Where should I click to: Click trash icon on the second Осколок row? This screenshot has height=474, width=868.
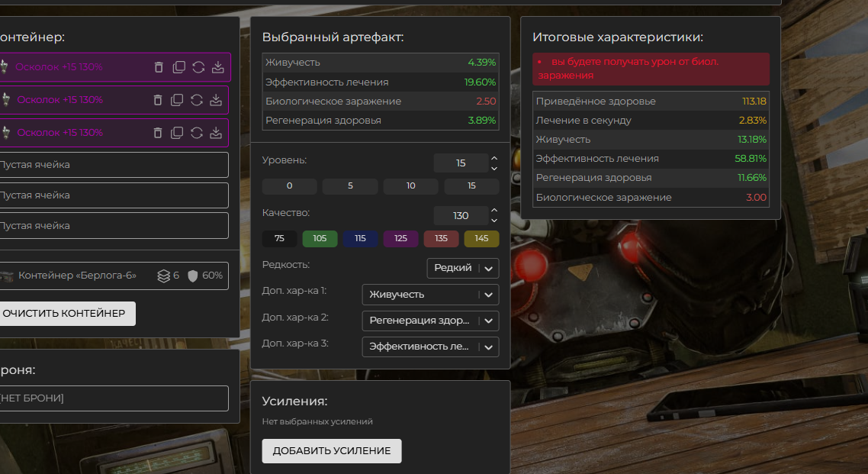point(158,100)
